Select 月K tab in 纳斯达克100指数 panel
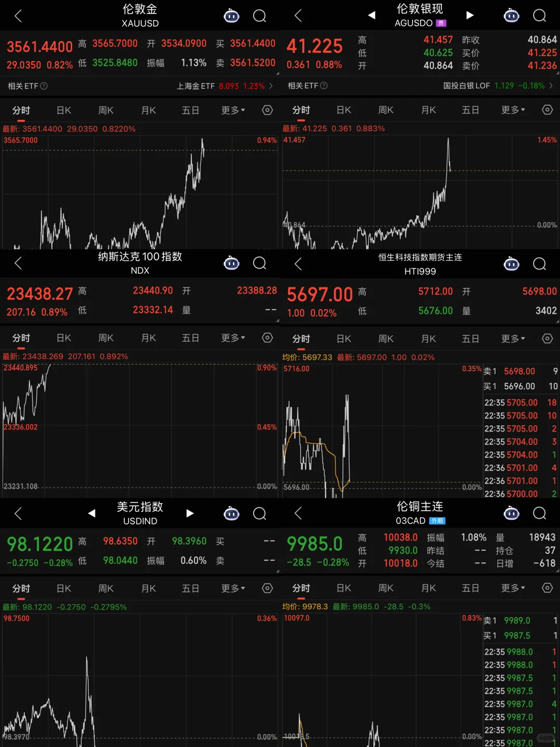This screenshot has width=560, height=747. [148, 338]
